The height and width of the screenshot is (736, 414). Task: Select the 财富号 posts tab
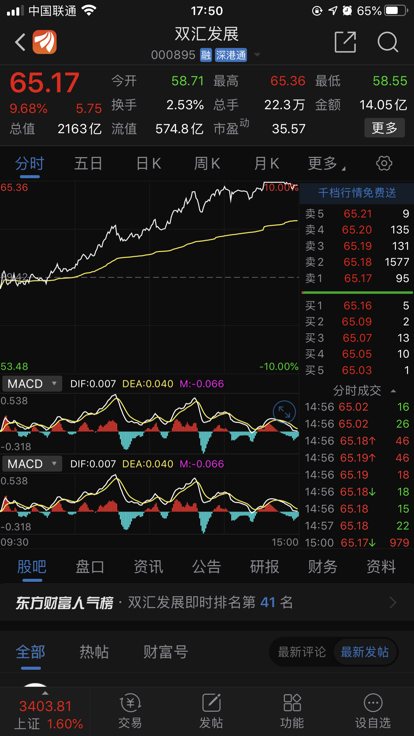point(166,652)
